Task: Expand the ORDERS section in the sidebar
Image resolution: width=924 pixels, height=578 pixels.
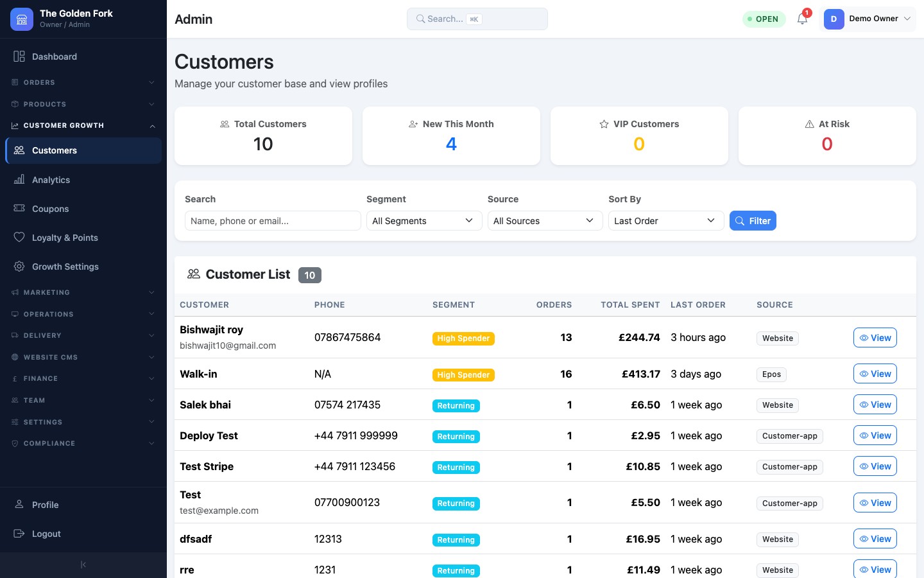Action: click(x=83, y=82)
